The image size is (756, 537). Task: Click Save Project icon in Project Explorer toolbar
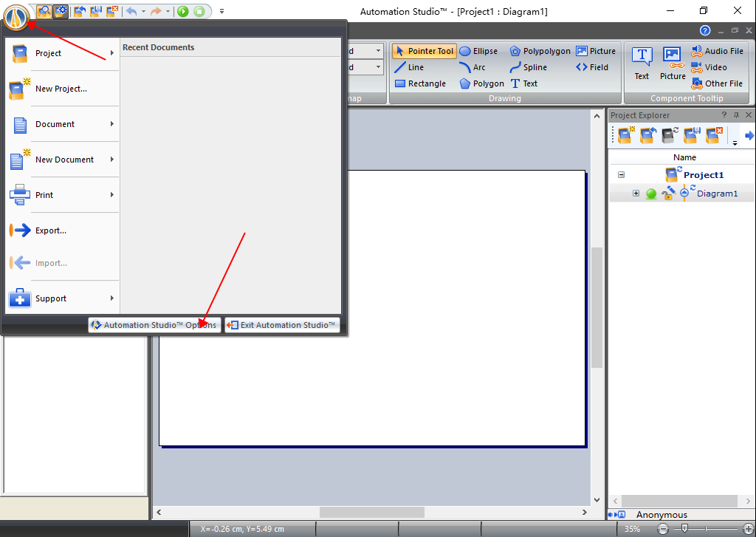click(x=692, y=136)
